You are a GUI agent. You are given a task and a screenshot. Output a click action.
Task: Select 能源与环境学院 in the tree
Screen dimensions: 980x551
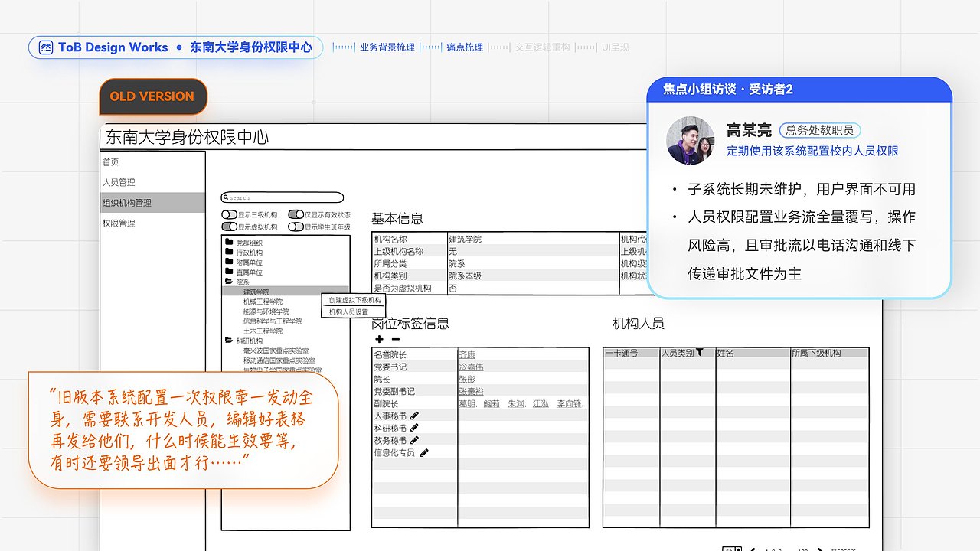[x=266, y=311]
